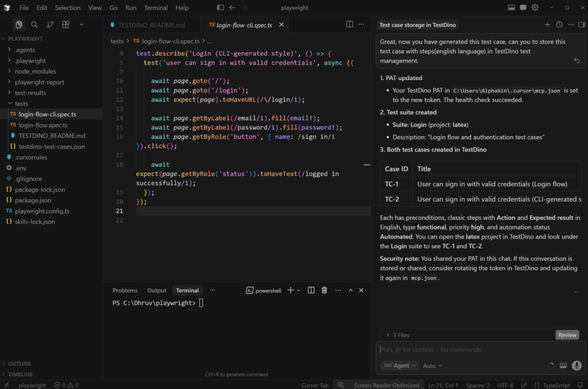The image size is (588, 389).
Task: Switch to the TESTDINO_README.md tab
Action: tap(152, 25)
